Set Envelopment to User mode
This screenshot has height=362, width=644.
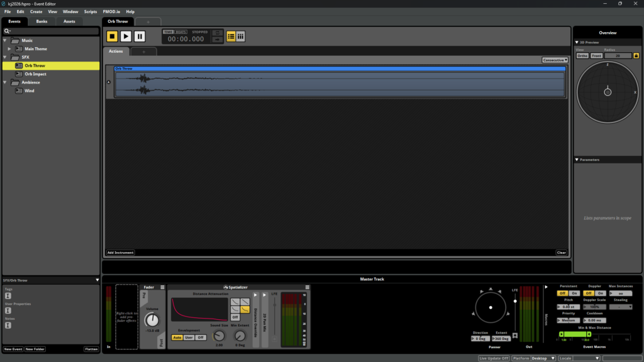189,337
